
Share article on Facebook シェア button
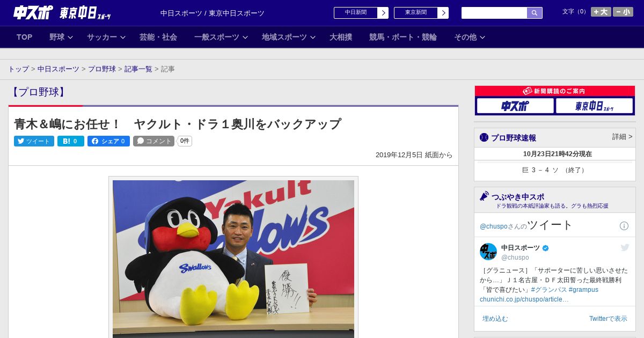click(108, 141)
